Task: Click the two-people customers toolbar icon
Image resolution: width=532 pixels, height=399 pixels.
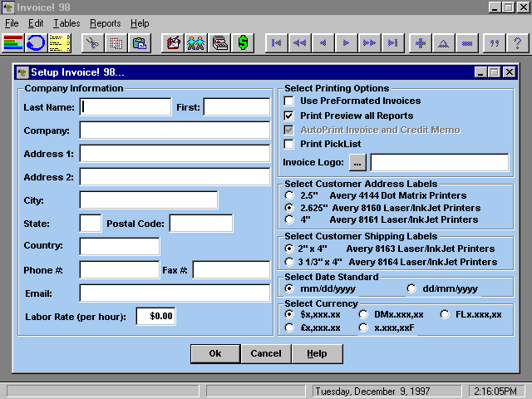Action: (196, 42)
